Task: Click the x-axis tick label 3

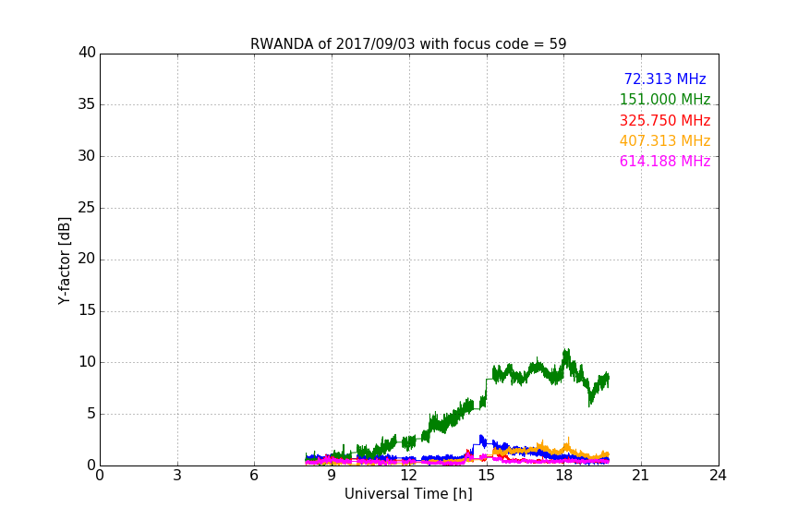Action: [177, 476]
